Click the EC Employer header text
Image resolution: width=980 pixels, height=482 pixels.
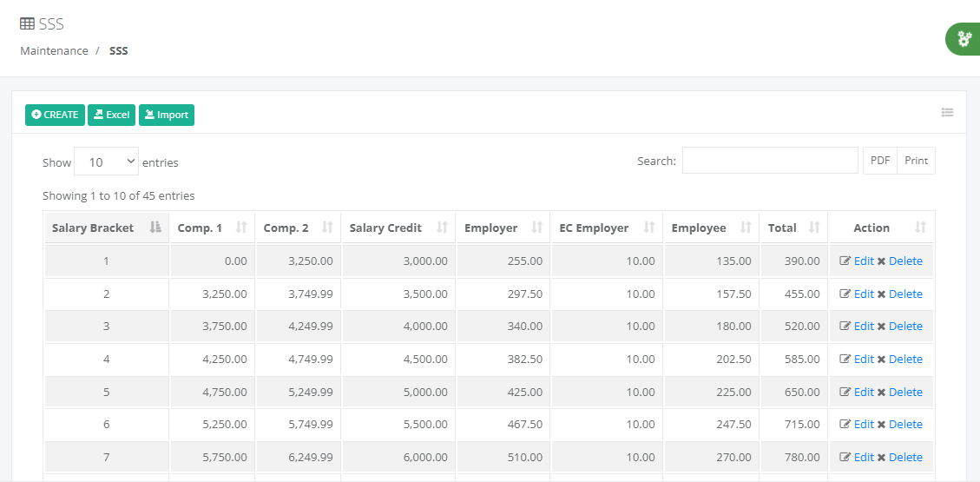[x=594, y=228]
